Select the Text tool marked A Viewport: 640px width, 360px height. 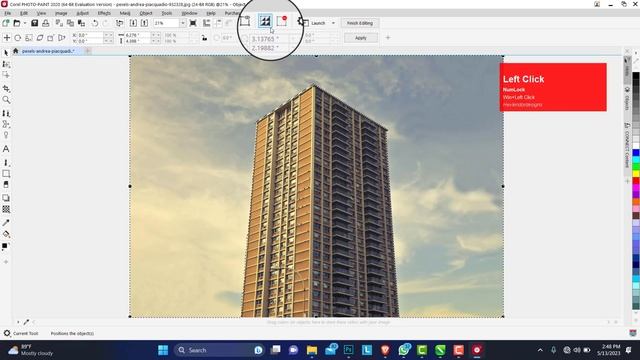[x=6, y=149]
